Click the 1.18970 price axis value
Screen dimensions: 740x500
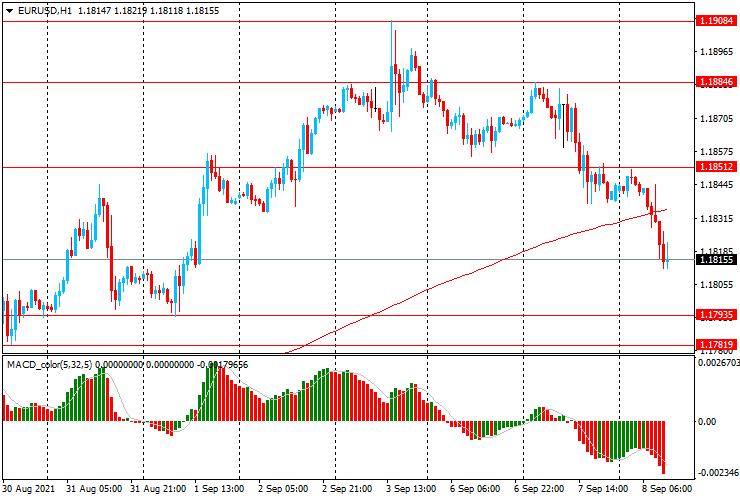(714, 51)
